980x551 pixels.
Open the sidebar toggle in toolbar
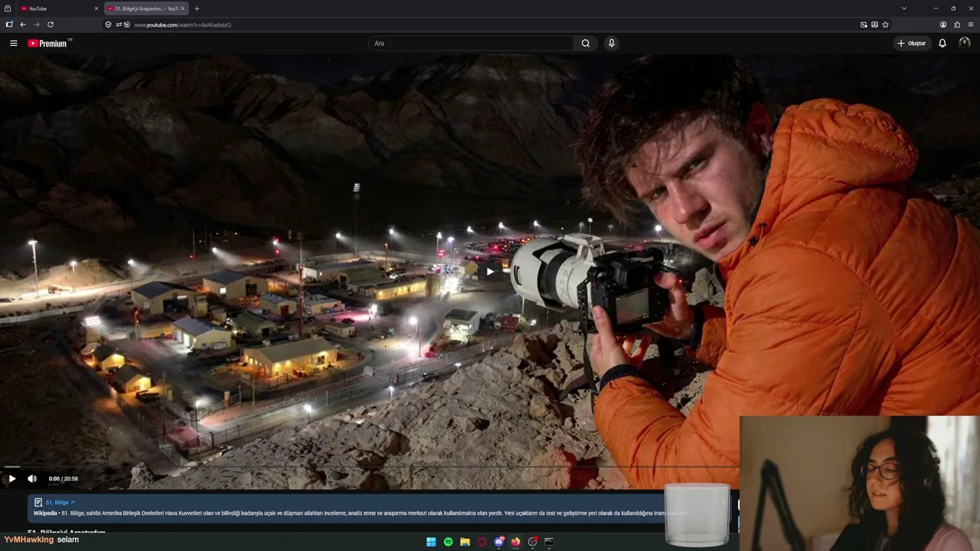point(9,24)
